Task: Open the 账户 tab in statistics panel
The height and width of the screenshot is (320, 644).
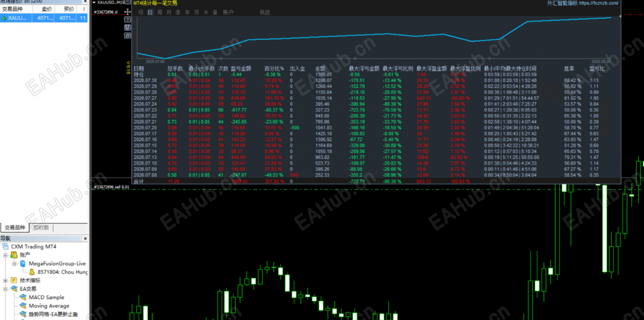Action: tap(228, 12)
